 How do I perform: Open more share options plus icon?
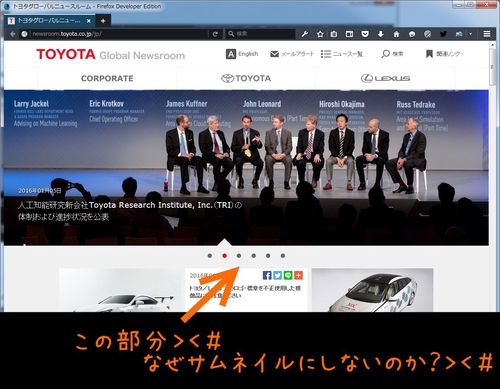point(299,275)
